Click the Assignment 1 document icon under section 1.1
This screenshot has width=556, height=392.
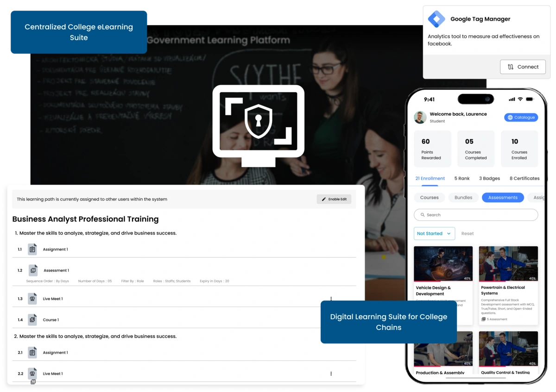click(32, 249)
